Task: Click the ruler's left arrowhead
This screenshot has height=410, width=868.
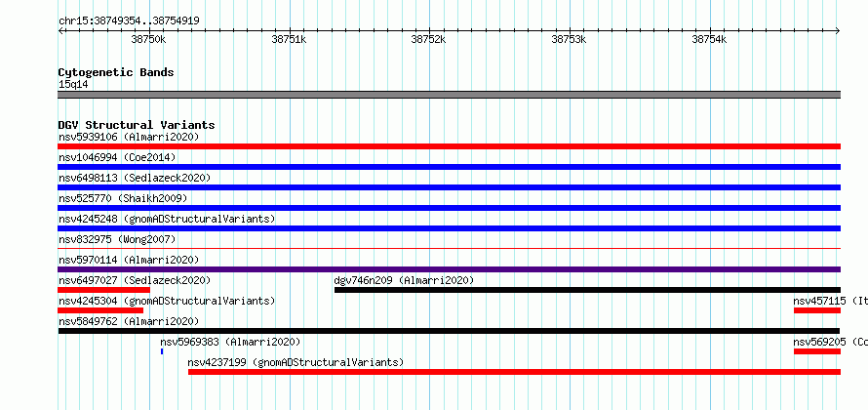Action: coord(60,31)
